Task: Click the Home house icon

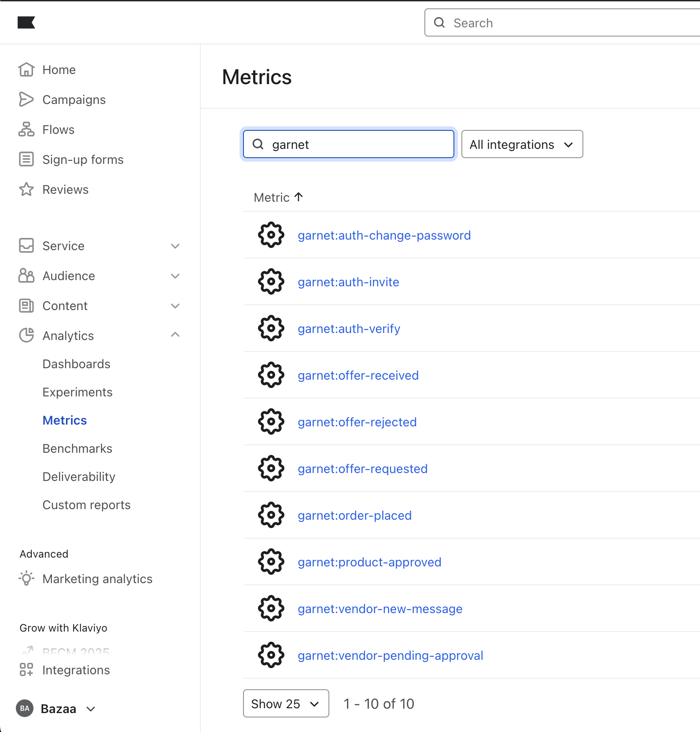Action: coord(26,70)
